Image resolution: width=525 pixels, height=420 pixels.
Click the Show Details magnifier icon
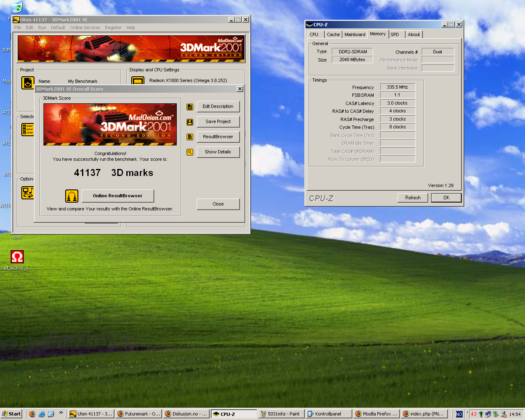[190, 152]
